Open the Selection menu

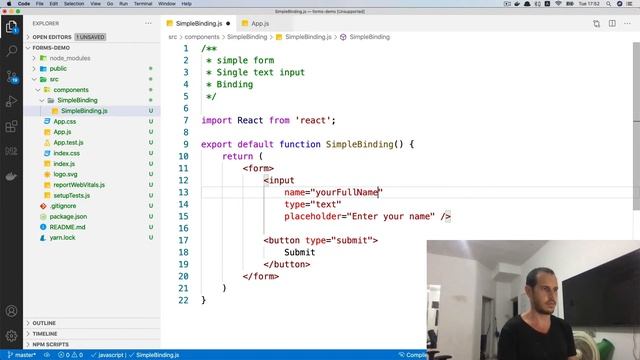[x=74, y=4]
